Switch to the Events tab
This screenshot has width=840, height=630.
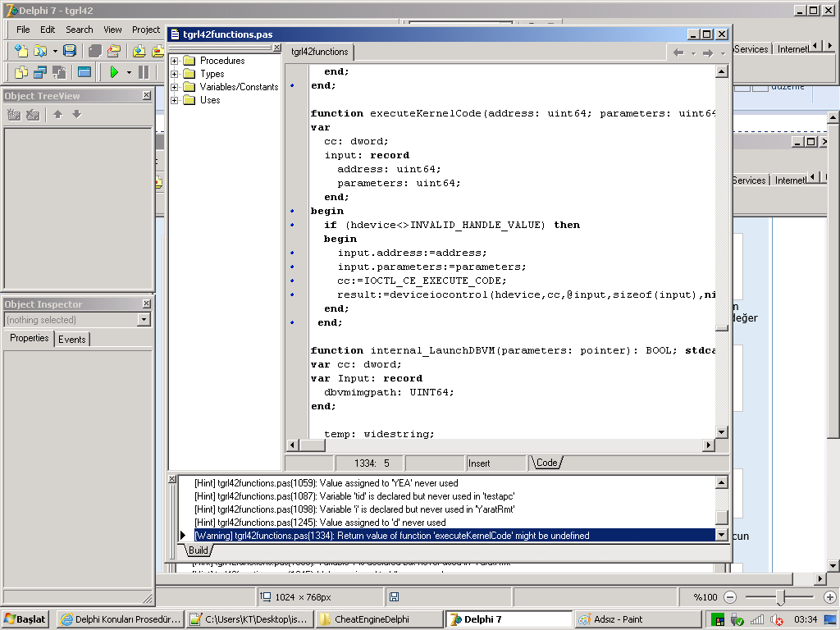(x=72, y=339)
